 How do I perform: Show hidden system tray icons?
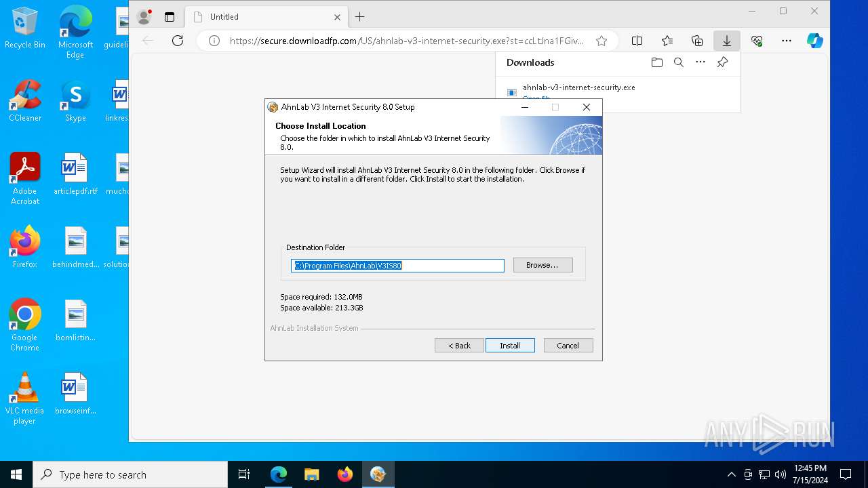tap(731, 474)
